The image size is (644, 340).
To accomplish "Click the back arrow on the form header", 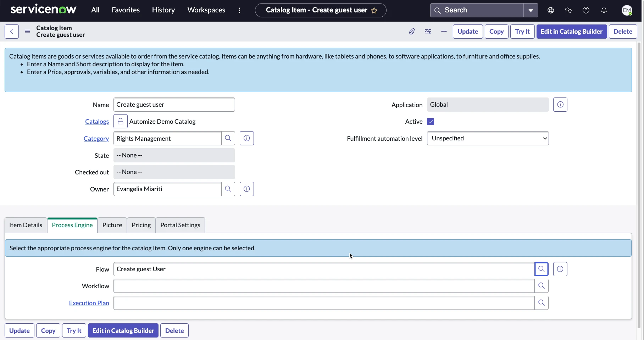I will tap(11, 32).
